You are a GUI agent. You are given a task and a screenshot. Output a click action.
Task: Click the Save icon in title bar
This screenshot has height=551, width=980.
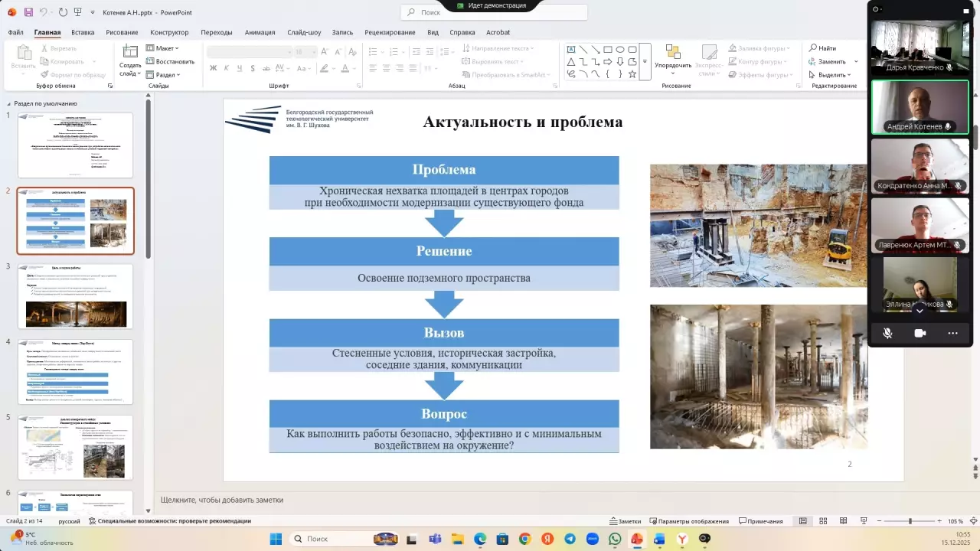[x=28, y=12]
